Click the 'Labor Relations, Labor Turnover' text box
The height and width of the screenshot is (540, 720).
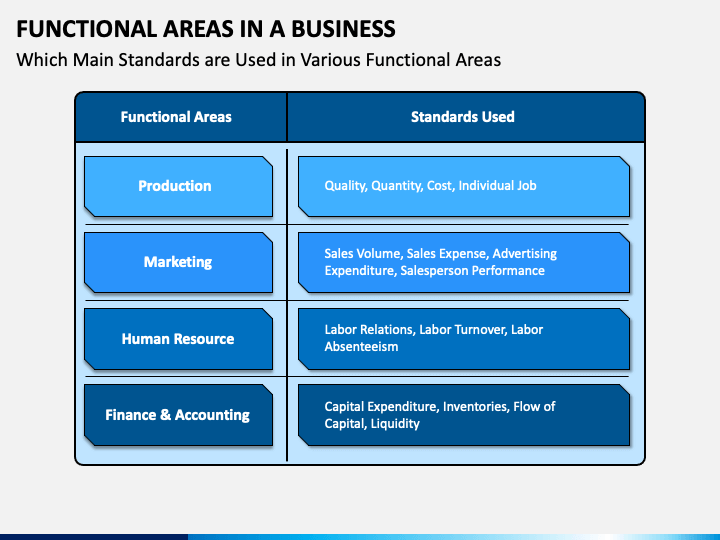[x=464, y=339]
